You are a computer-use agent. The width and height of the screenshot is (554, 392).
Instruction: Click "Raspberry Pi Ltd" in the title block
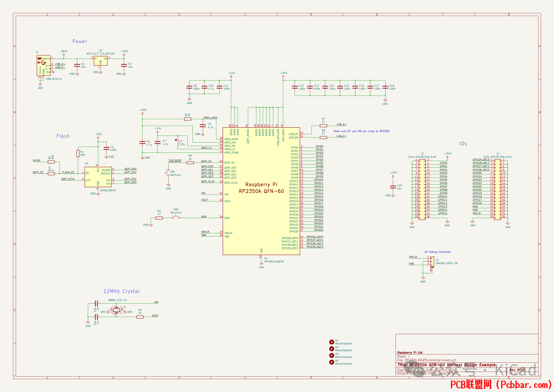click(410, 352)
